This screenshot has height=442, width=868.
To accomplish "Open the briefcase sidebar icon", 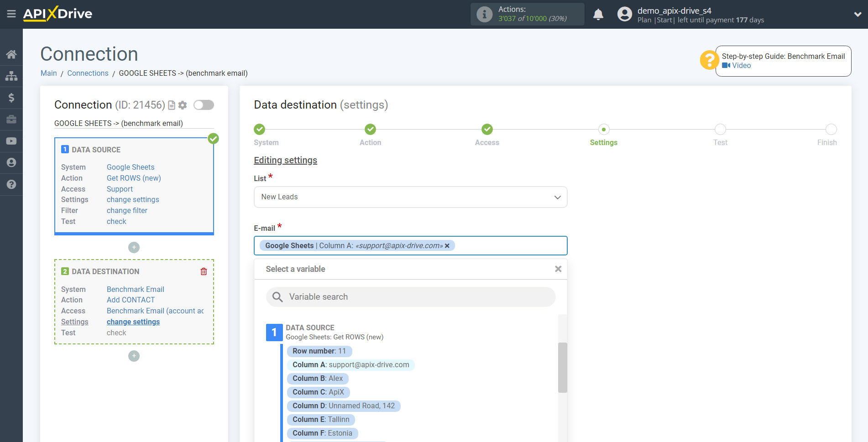I will [x=11, y=120].
